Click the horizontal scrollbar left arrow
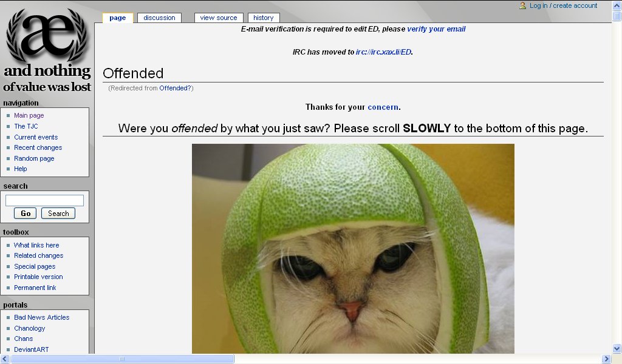This screenshot has width=622, height=364. 5,359
